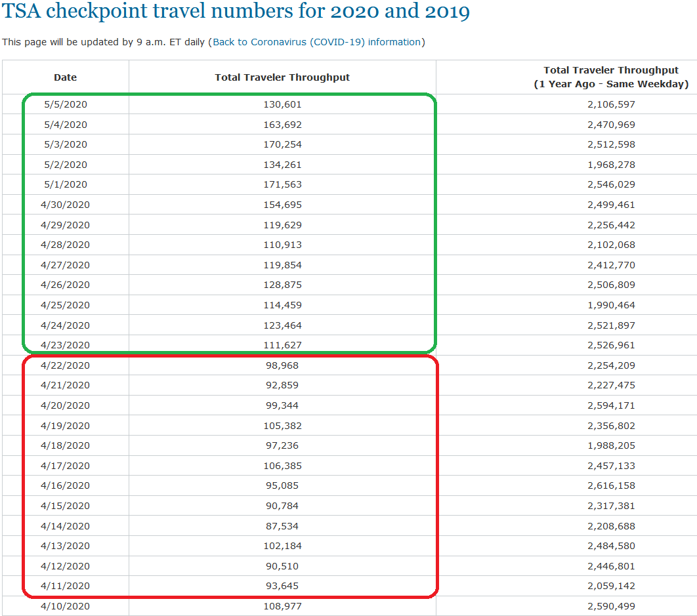
Task: Select the throughput value 134,261
Action: point(282,165)
